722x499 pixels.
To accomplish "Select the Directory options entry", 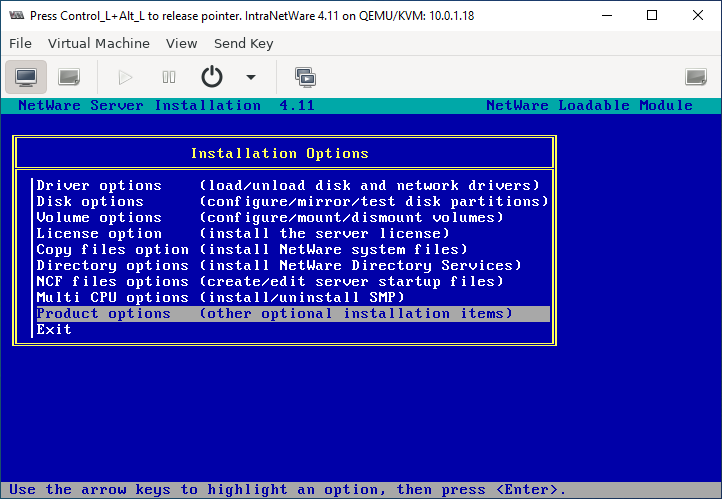I will coord(293,266).
